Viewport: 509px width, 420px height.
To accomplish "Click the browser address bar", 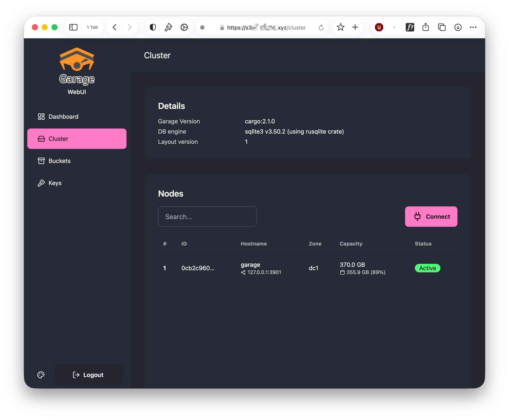I will point(263,27).
